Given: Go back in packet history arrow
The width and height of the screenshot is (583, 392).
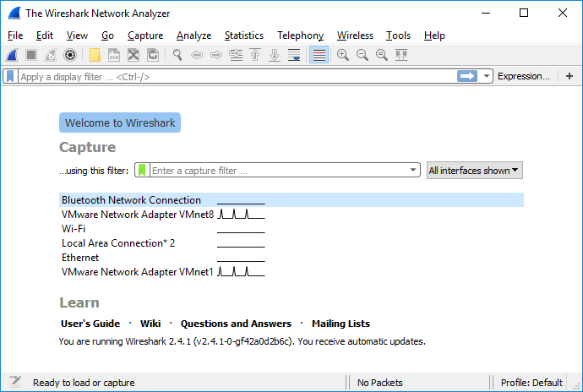Looking at the screenshot, I should [x=197, y=55].
